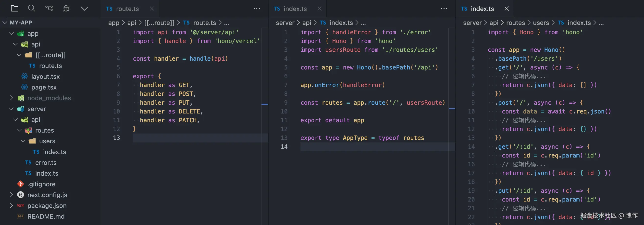Click server in the middle editor breadcrumb
The image size is (644, 225).
click(285, 23)
